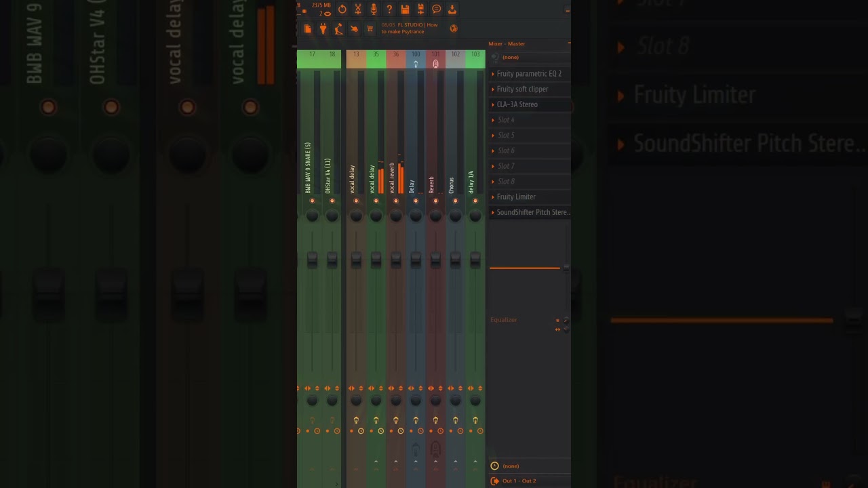Click the dock icon on track 101 header
Viewport: 868px width, 488px height.
pos(435,64)
